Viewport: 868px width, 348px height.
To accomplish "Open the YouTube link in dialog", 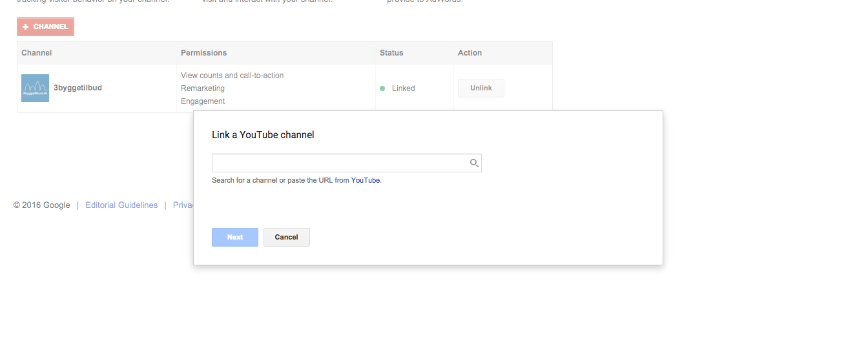I will pos(366,180).
